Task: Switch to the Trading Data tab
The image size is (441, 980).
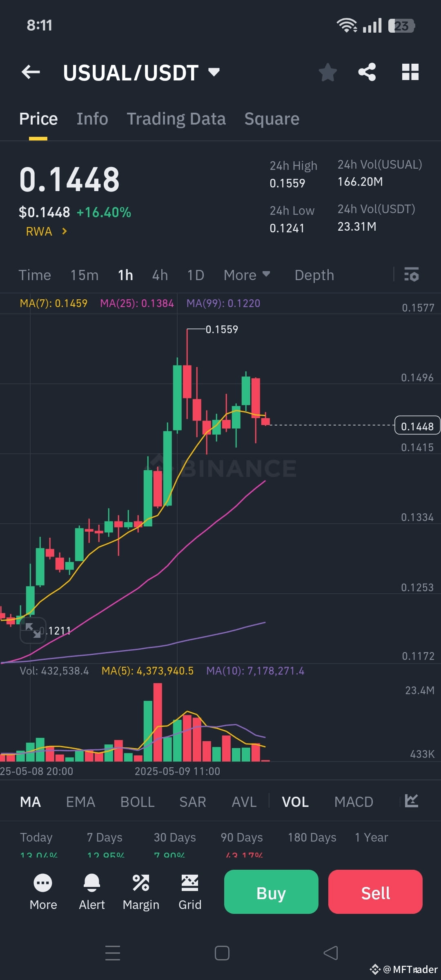Action: point(176,118)
